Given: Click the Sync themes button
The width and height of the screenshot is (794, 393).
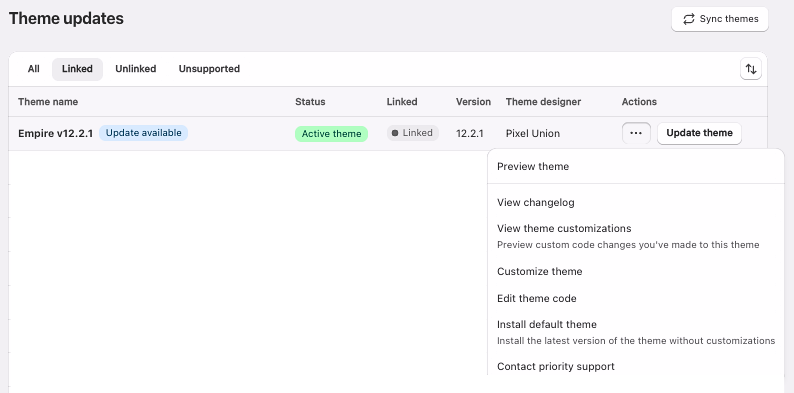Looking at the screenshot, I should pos(720,19).
